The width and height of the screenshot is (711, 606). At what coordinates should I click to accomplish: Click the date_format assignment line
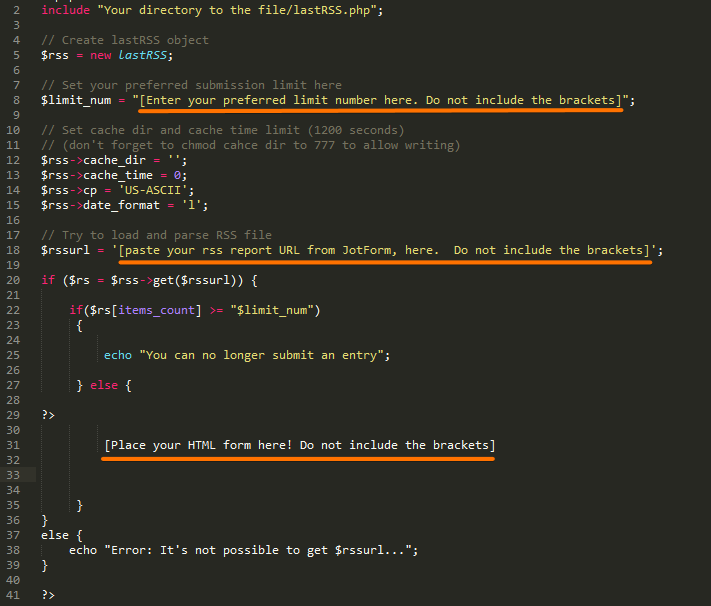[x=124, y=205]
